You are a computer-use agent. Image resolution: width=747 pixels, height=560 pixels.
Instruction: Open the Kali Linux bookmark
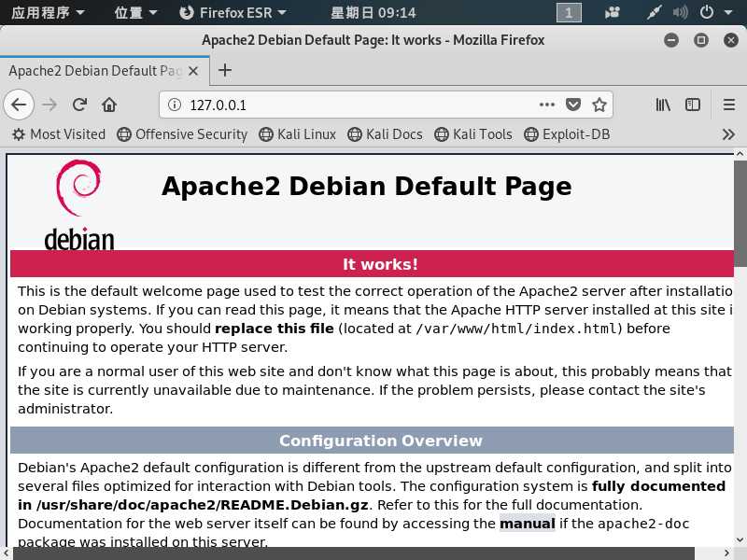tap(297, 134)
